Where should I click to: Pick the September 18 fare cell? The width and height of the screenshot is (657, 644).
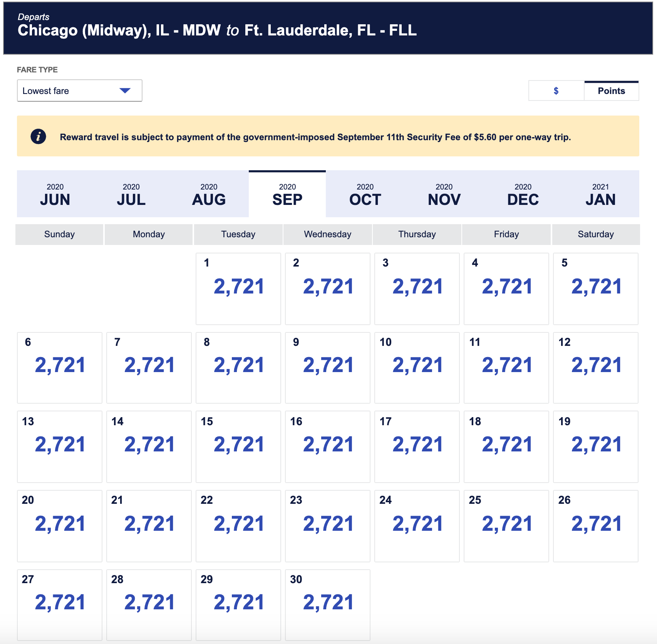click(506, 447)
